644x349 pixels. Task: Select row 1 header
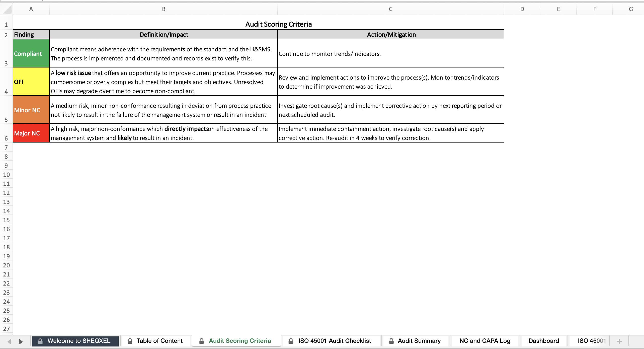[6, 22]
